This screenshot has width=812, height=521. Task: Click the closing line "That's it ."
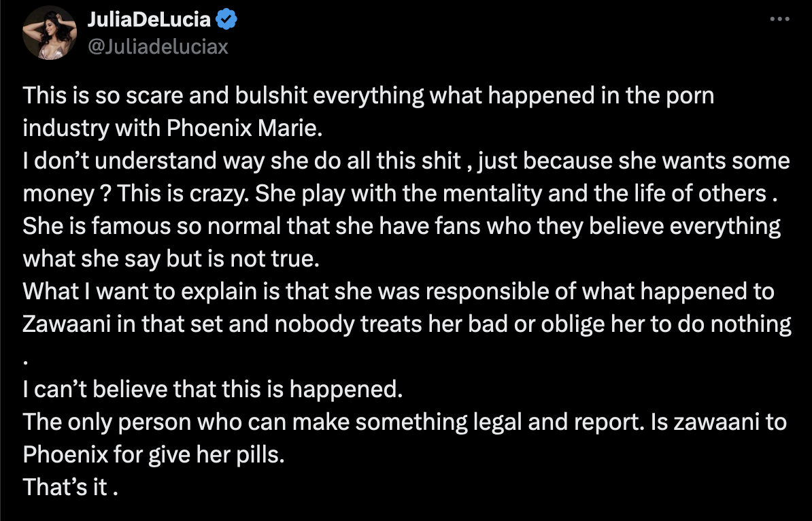coord(71,488)
